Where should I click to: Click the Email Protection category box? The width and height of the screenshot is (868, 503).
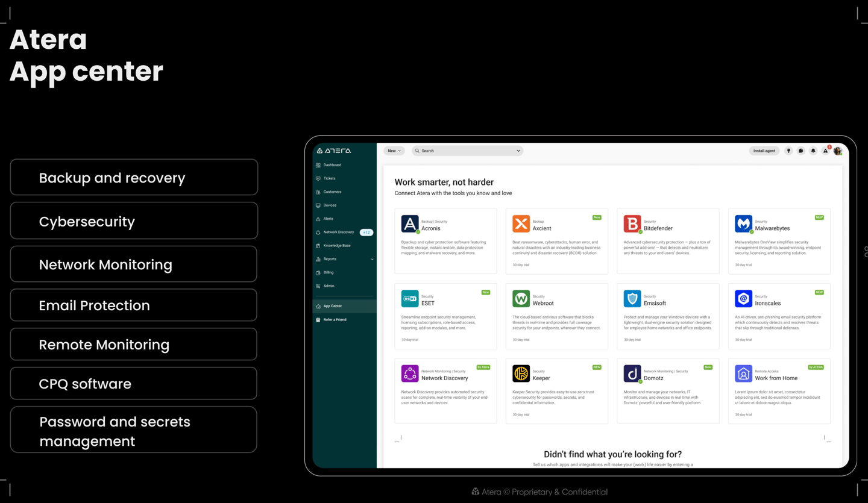click(134, 305)
